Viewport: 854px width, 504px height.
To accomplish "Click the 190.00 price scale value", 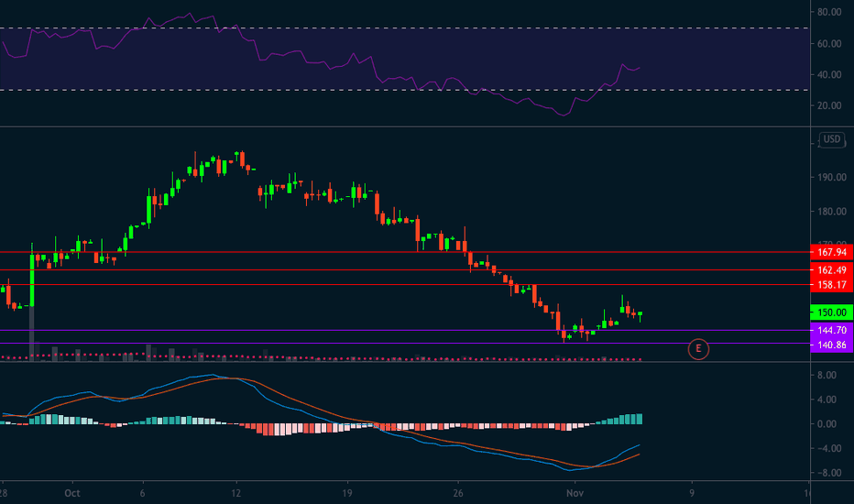I will click(832, 177).
